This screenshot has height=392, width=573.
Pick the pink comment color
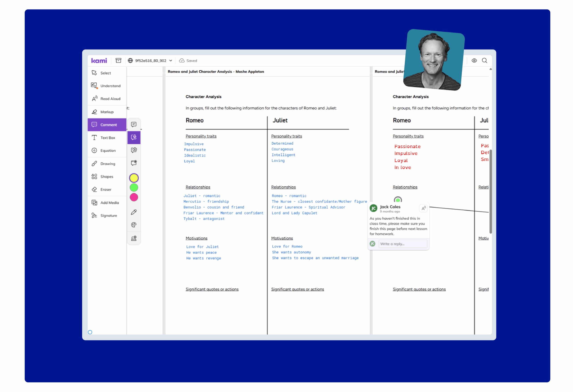click(x=134, y=197)
